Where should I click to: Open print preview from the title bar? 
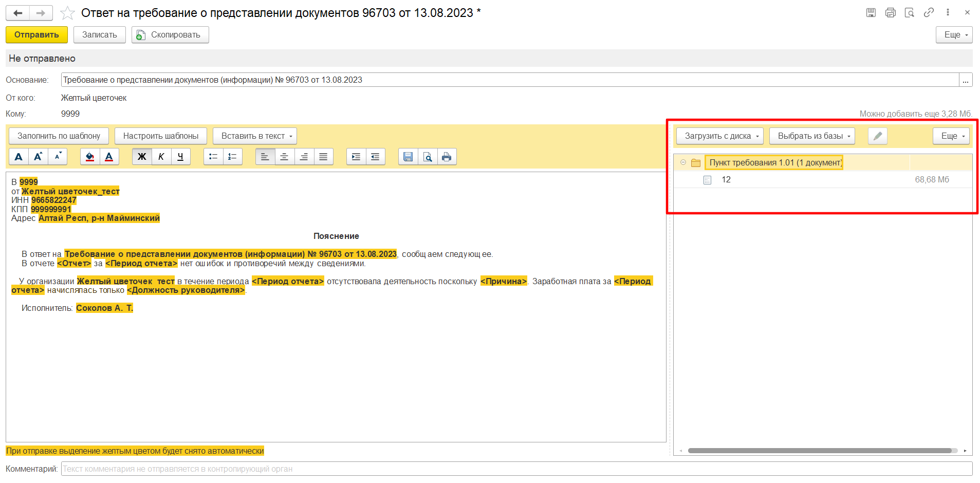pyautogui.click(x=909, y=12)
